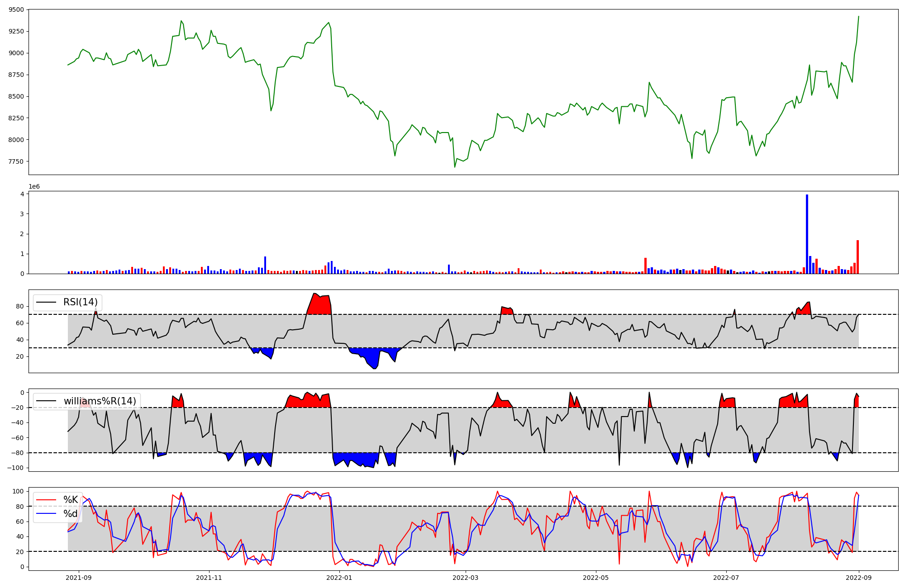Click the tall red final volume bar
Screen dimensions: 905x588
tap(857, 258)
